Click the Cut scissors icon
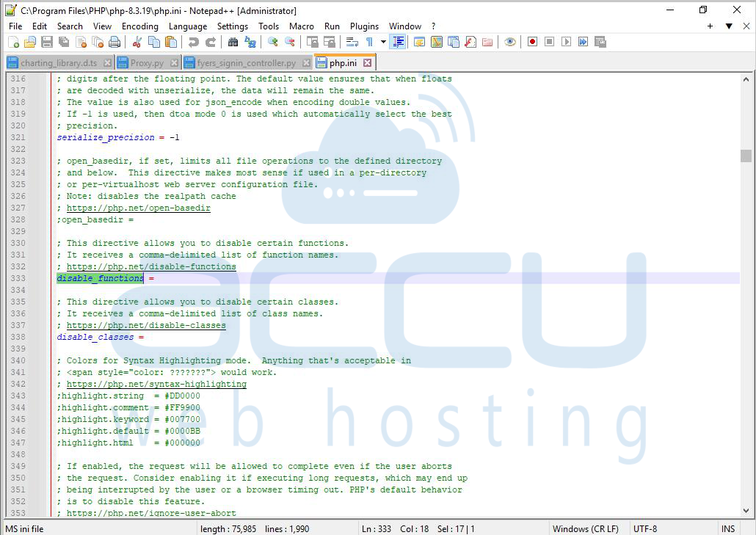756x535 pixels. [137, 43]
